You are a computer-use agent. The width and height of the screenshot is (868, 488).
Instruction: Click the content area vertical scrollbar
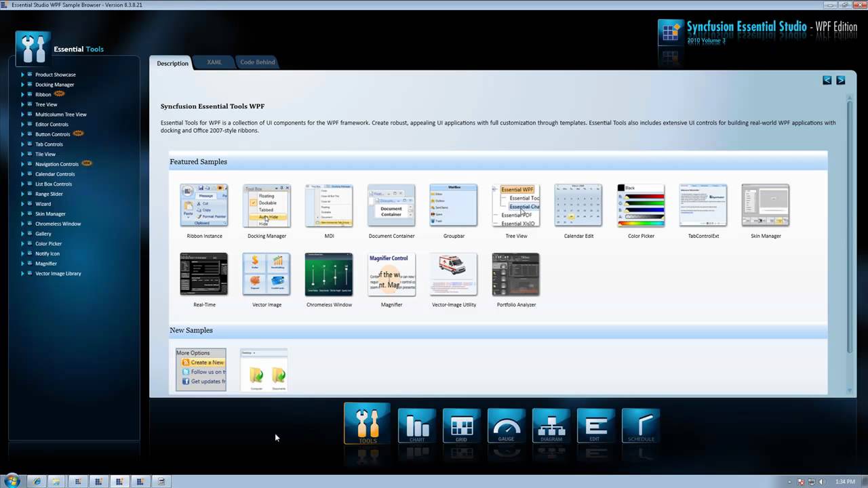[x=849, y=227]
